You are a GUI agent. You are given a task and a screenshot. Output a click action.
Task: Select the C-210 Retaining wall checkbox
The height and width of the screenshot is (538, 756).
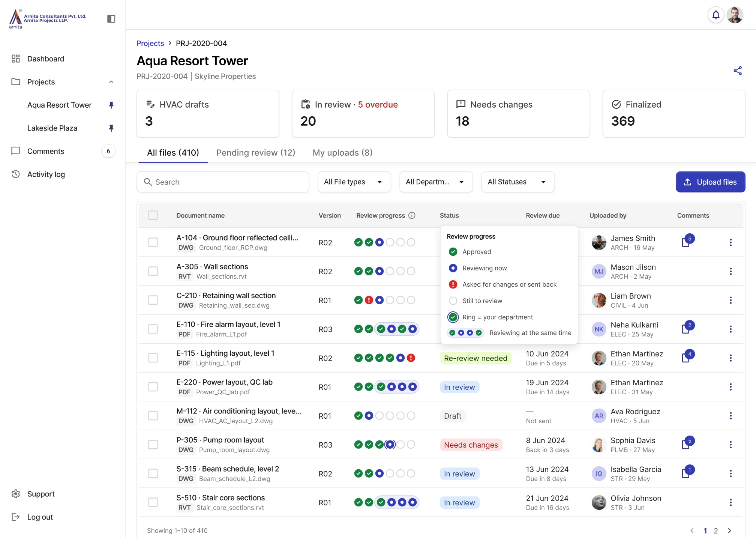153,300
